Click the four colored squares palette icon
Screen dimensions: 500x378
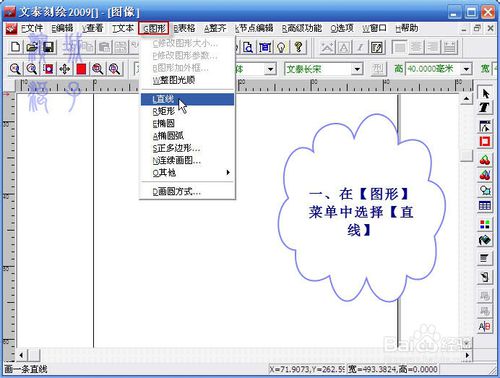tap(485, 224)
